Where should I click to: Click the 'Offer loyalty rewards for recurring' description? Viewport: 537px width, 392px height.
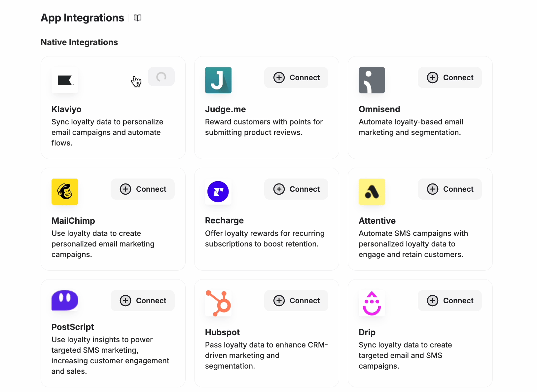point(265,239)
